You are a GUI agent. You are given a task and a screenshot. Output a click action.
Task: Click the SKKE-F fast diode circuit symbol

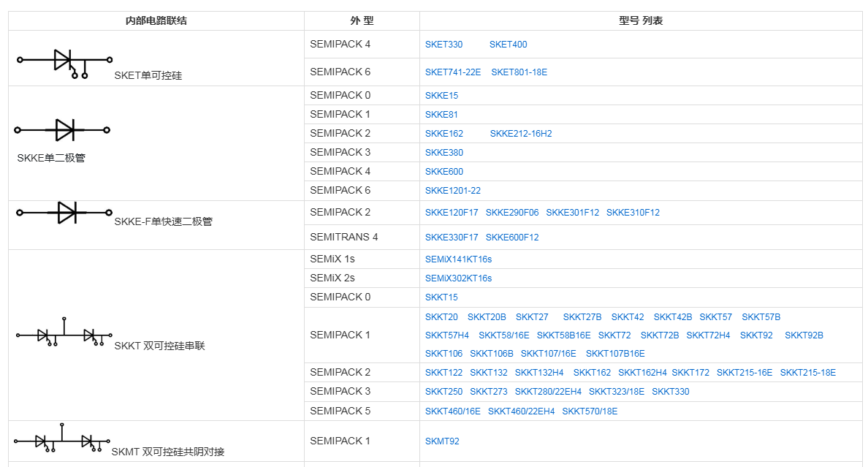(64, 213)
